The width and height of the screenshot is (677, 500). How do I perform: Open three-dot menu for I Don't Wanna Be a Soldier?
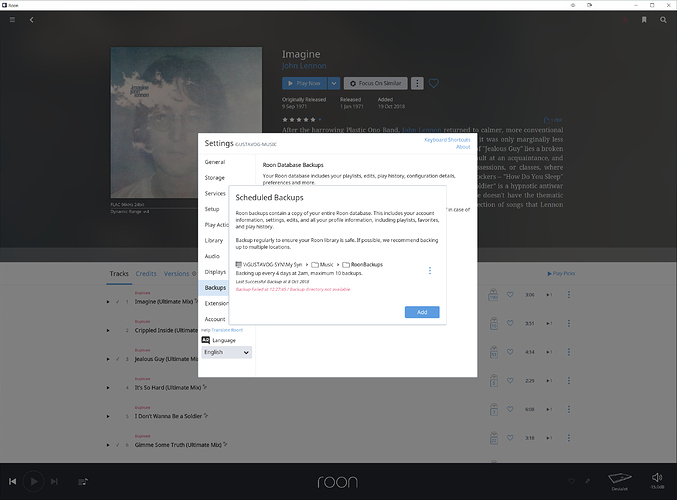pyautogui.click(x=569, y=409)
